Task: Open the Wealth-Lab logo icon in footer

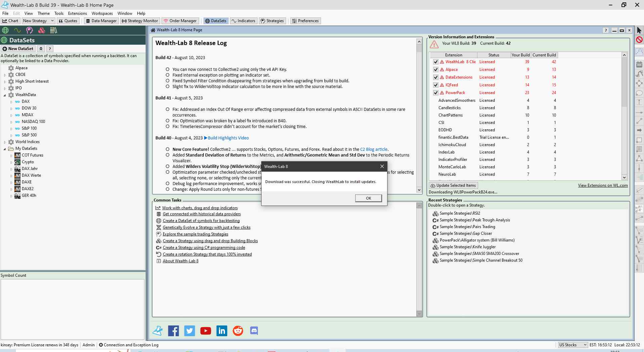Action: click(157, 331)
